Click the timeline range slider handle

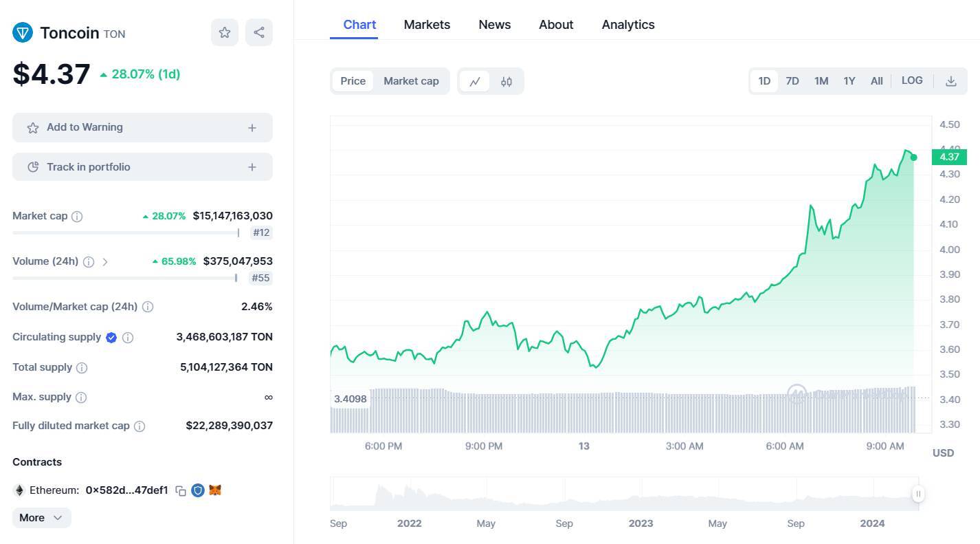tap(918, 494)
